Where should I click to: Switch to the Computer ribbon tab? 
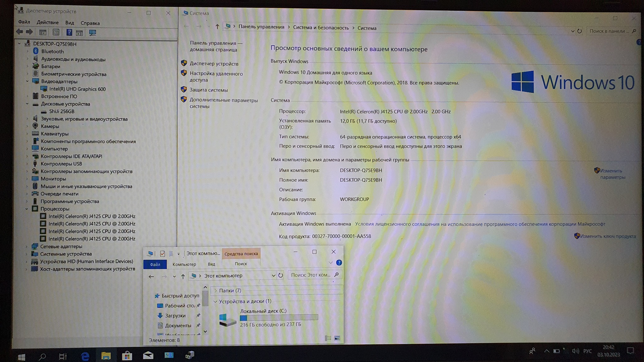point(184,264)
